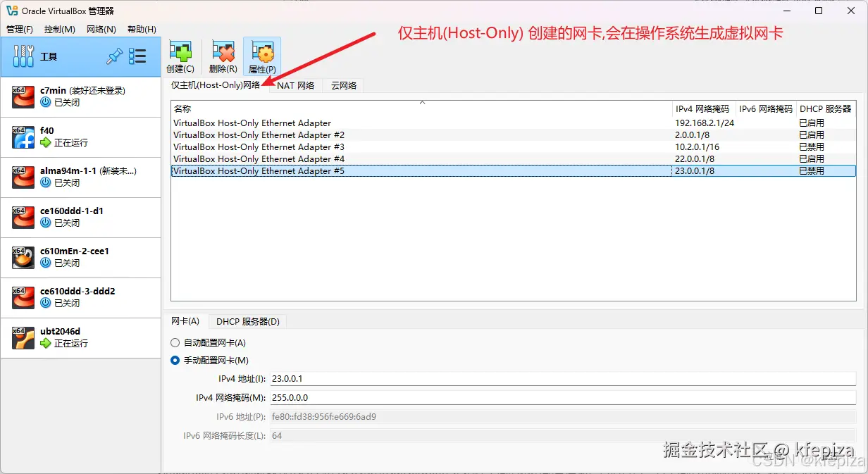The height and width of the screenshot is (474, 868).
Task: Select the alma94m-1-1 VM icon
Action: 23,177
